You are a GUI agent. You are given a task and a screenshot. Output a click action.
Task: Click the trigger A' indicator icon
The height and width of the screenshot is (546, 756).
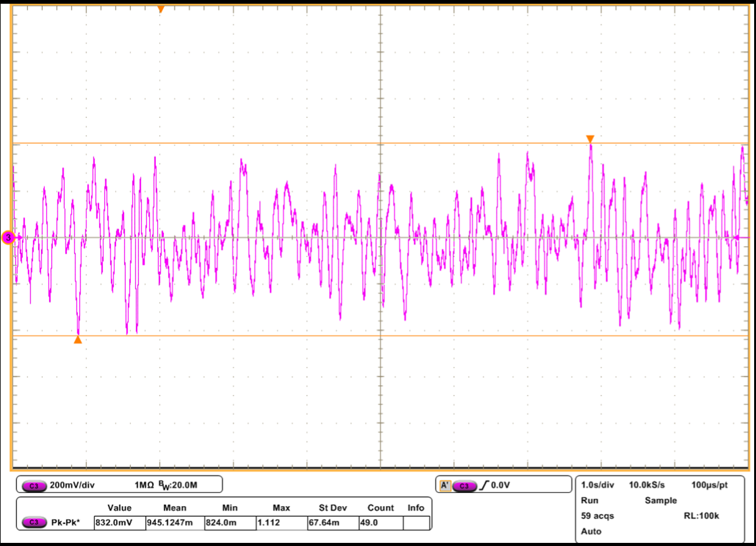coord(445,486)
